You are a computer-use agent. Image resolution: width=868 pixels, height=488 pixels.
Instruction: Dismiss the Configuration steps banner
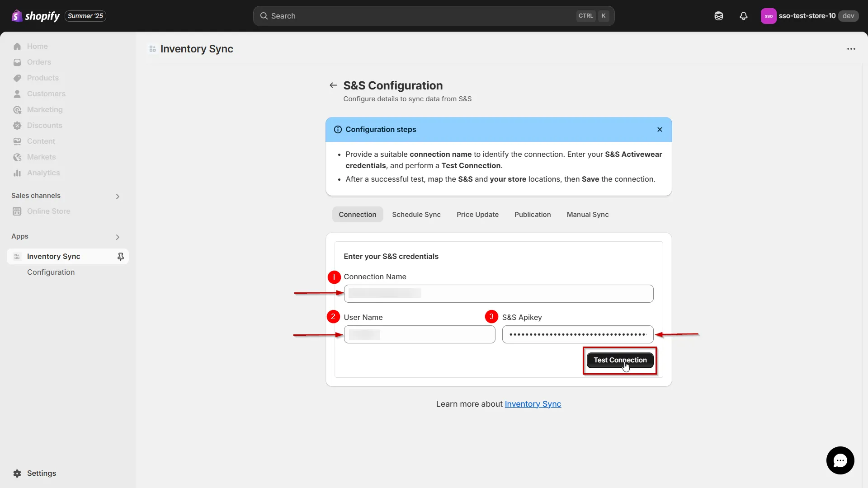(x=660, y=129)
